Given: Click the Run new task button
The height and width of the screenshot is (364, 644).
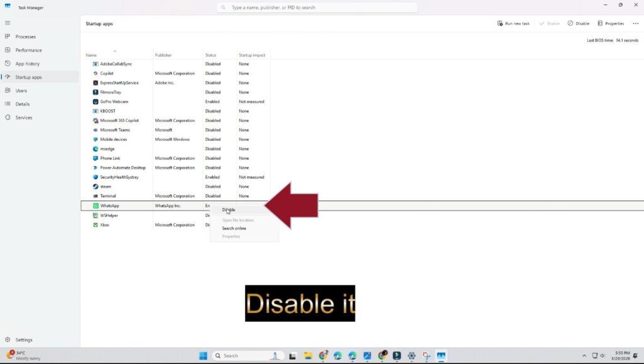Looking at the screenshot, I should click(x=514, y=23).
